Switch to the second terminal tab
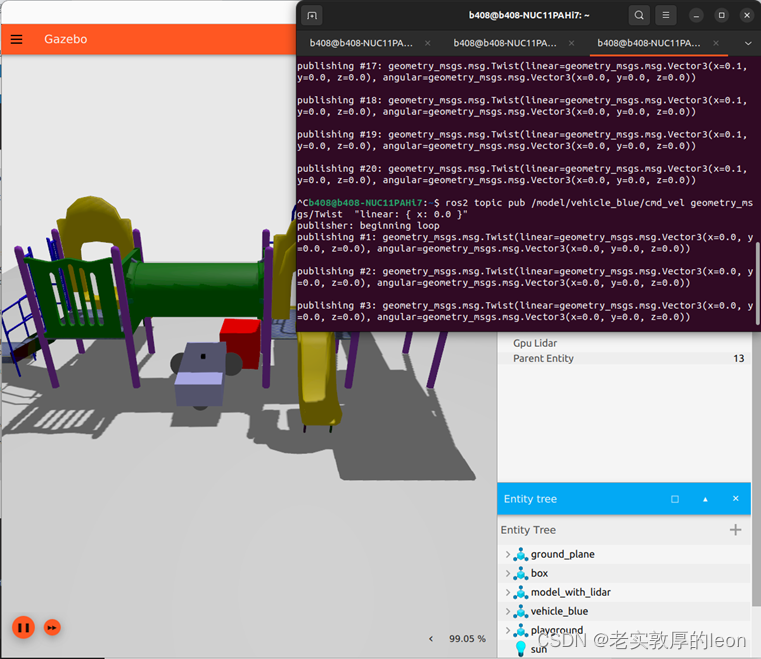 click(505, 43)
